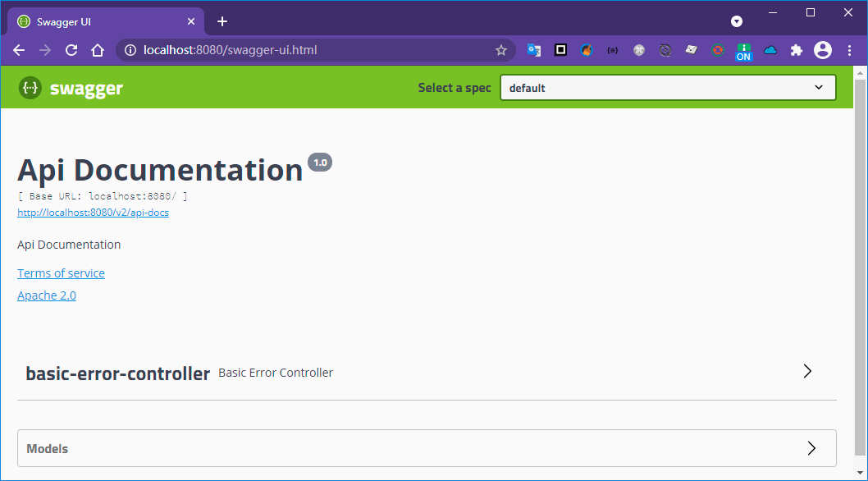Open a new browser tab

[x=222, y=21]
